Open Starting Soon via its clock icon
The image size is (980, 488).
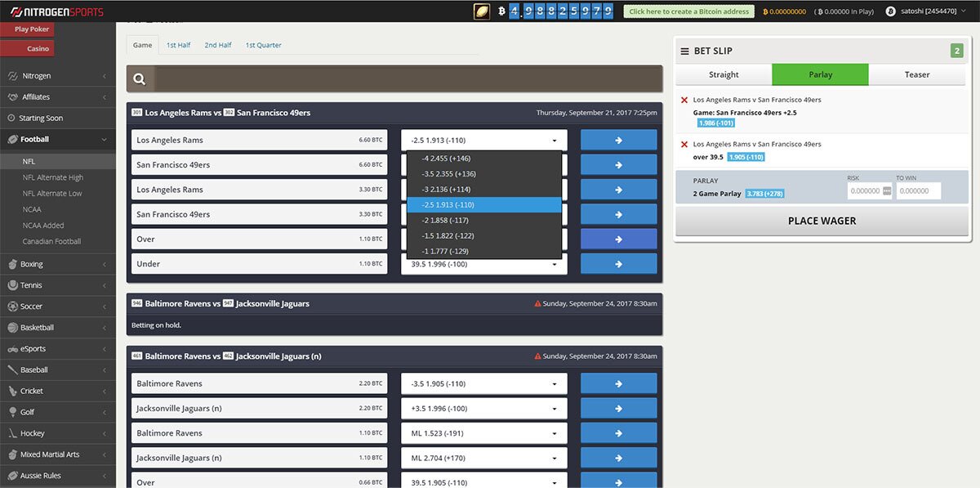(x=12, y=118)
